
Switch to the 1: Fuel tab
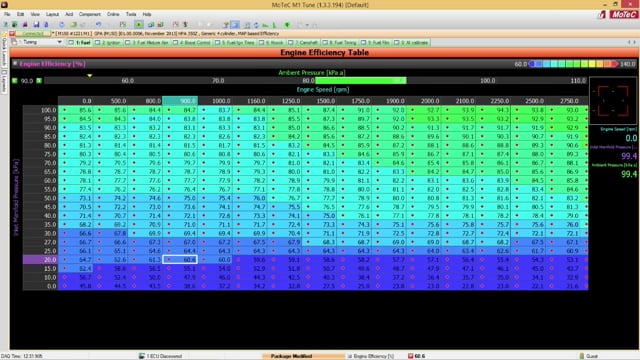[x=80, y=42]
